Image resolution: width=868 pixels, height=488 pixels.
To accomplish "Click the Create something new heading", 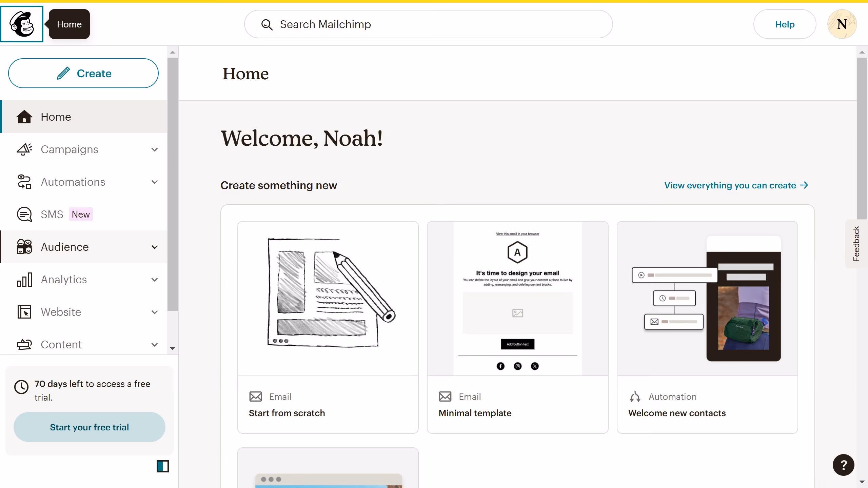I will [279, 185].
